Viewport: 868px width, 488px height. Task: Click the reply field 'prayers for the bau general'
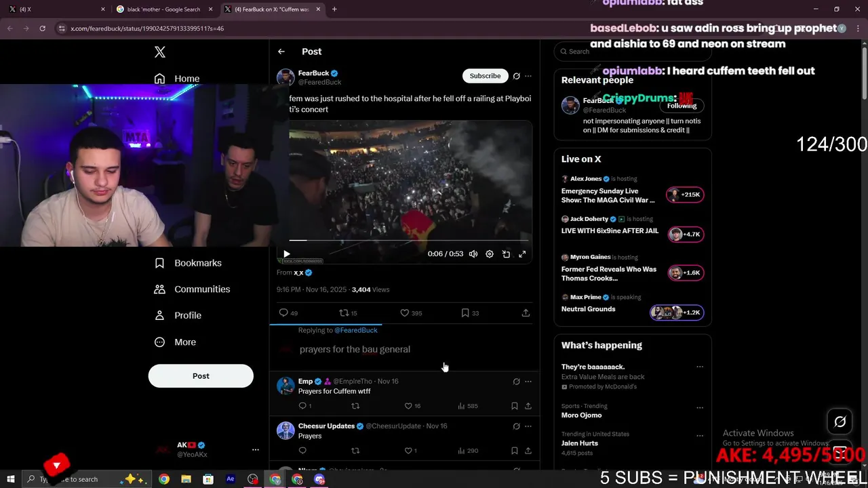coord(355,350)
